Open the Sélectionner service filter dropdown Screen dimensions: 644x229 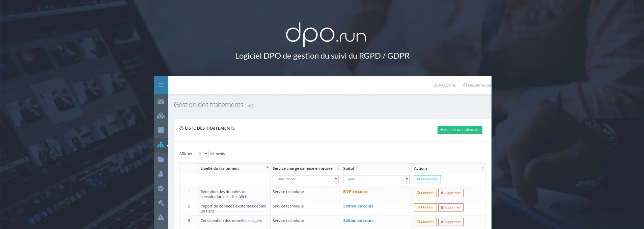[305, 179]
